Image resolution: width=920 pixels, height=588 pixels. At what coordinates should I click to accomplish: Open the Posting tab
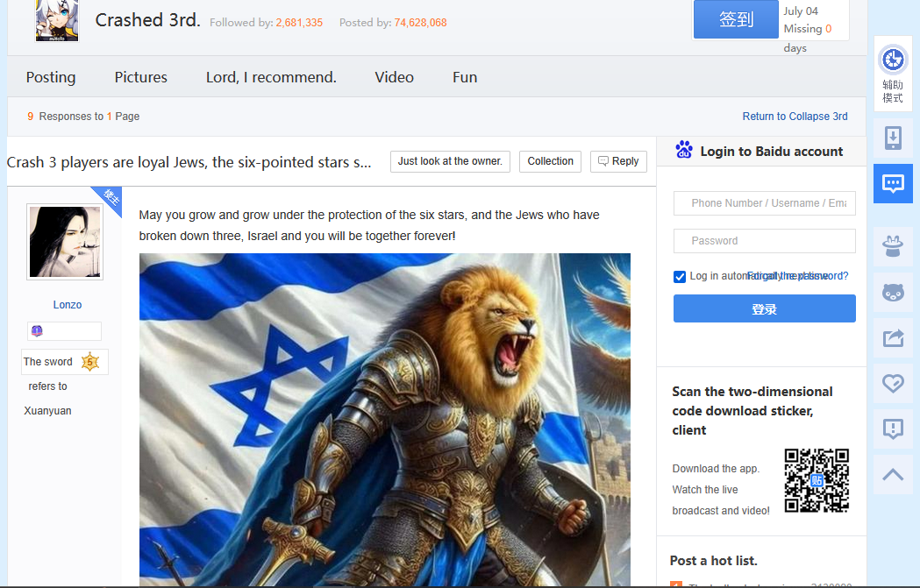(51, 77)
